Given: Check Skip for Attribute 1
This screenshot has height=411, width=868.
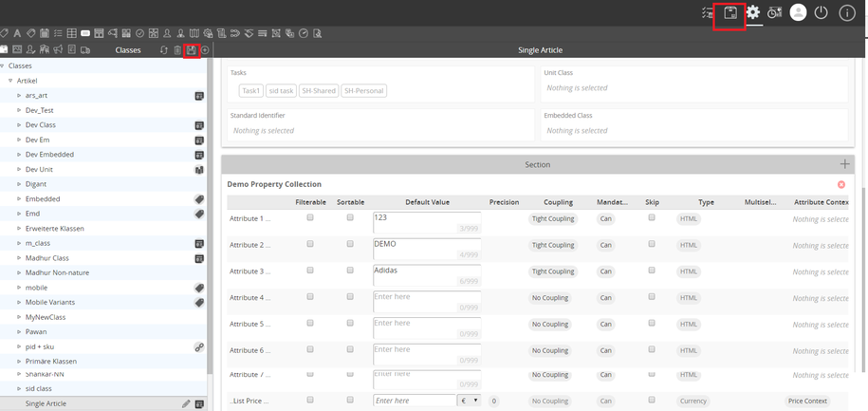Looking at the screenshot, I should pyautogui.click(x=652, y=217).
